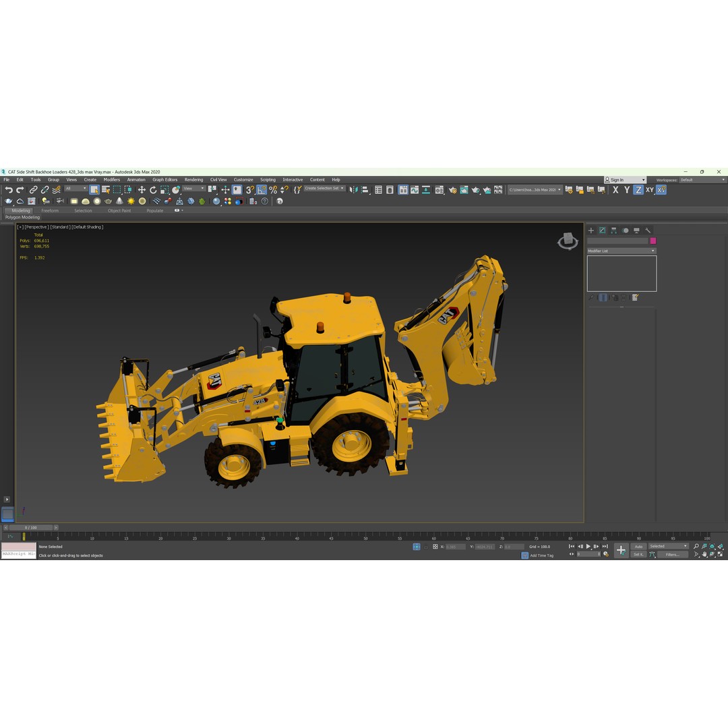Open the selection filter All dropdown

[75, 189]
